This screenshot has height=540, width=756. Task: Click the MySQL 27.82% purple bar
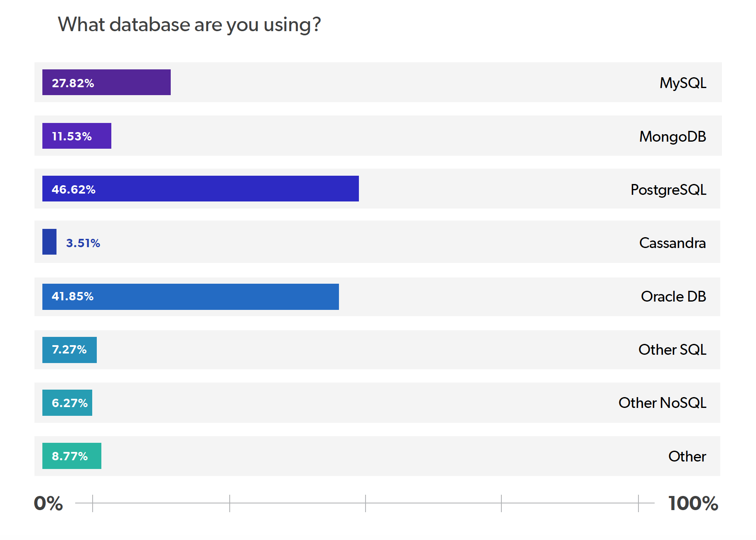pos(106,82)
